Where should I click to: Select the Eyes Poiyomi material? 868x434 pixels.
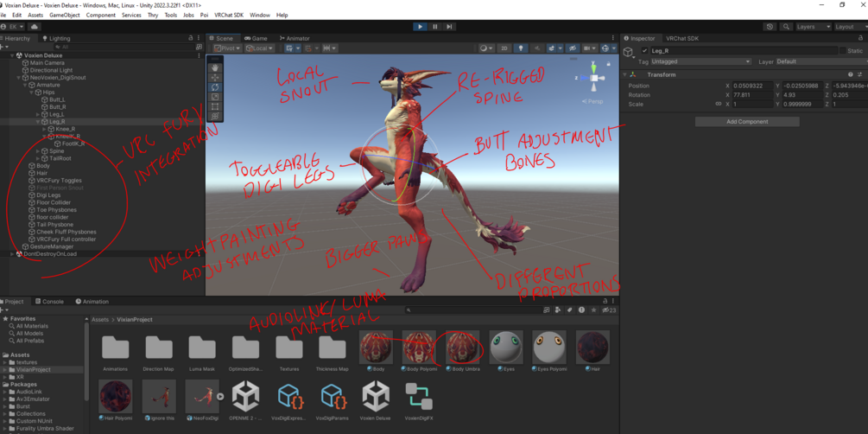click(549, 351)
